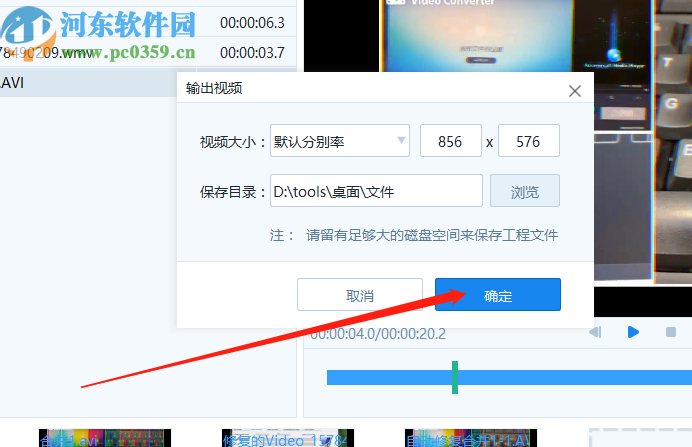
Task: Edit the height field showing 576
Action: (x=529, y=141)
